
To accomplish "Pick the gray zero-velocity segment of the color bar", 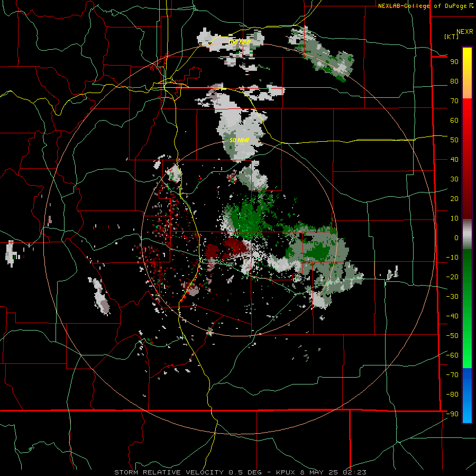I will pos(467,234).
